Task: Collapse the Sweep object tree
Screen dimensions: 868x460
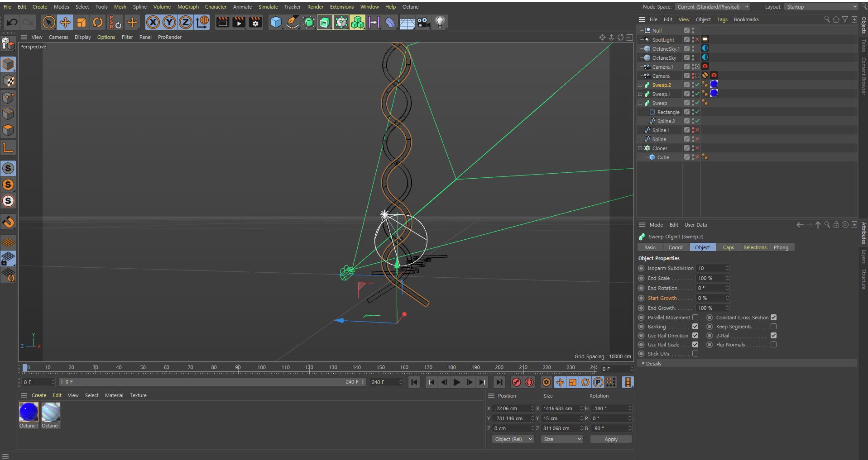Action: [640, 103]
